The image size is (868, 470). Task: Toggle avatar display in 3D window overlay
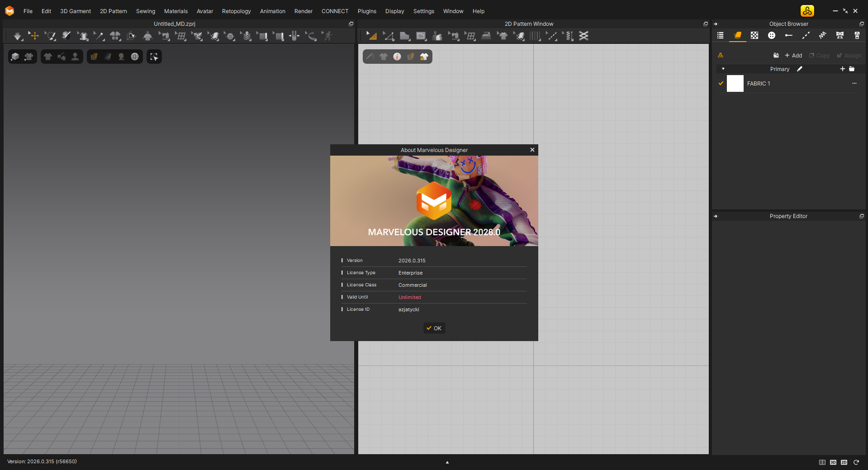click(75, 57)
